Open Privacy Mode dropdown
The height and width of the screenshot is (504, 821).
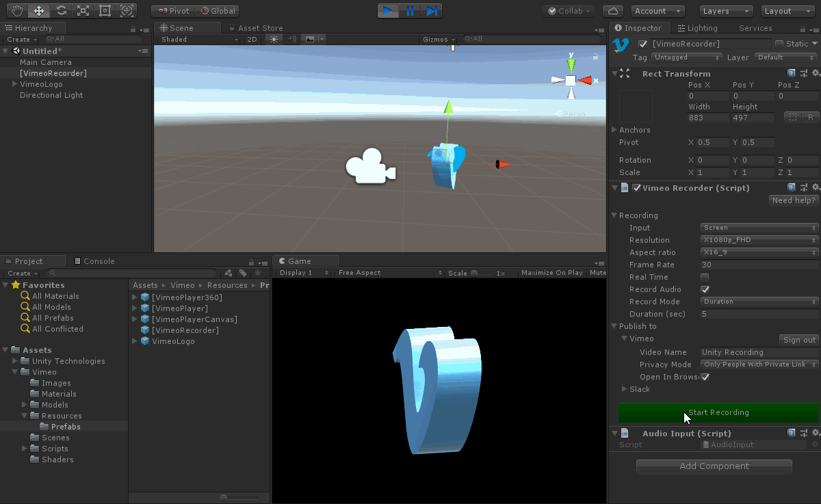coord(759,364)
